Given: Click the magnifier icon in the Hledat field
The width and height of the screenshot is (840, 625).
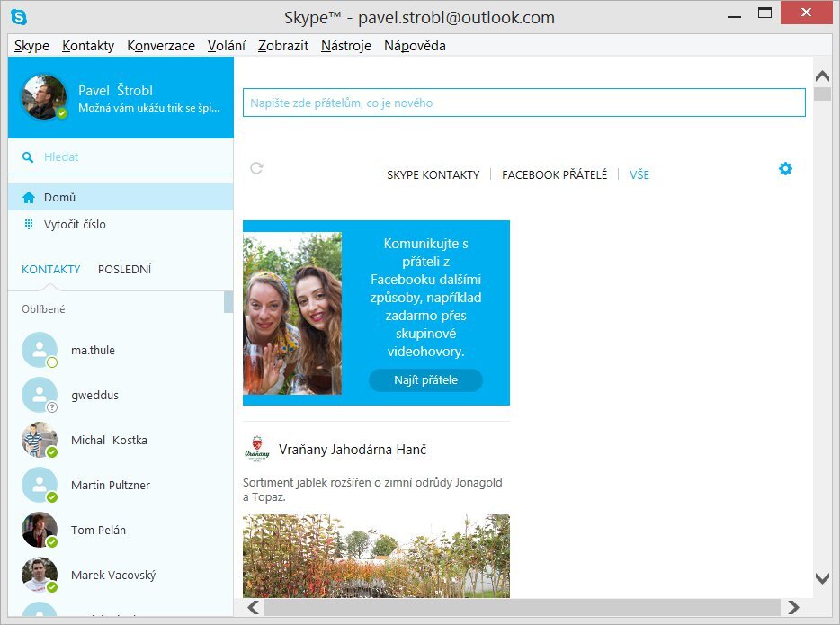Looking at the screenshot, I should 27,156.
